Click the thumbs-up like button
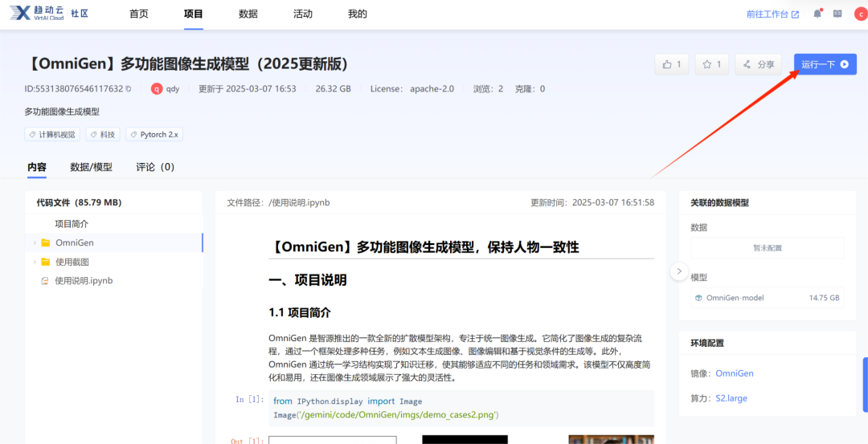 click(x=671, y=64)
